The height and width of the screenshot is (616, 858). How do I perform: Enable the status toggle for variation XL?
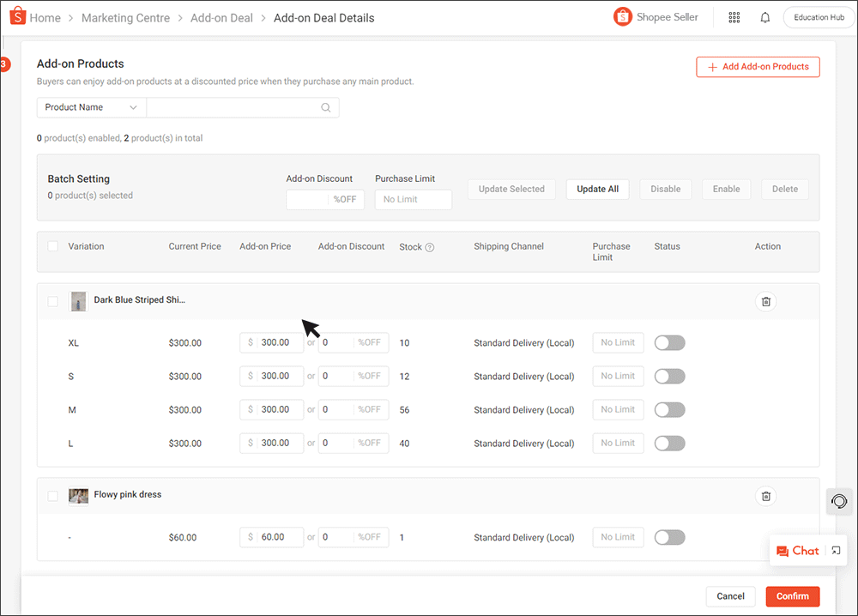669,342
